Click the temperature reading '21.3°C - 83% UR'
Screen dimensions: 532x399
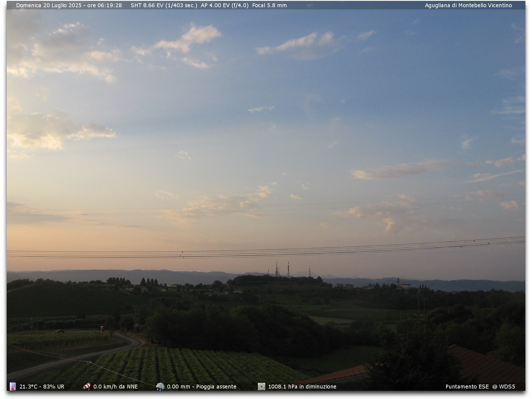coord(42,387)
